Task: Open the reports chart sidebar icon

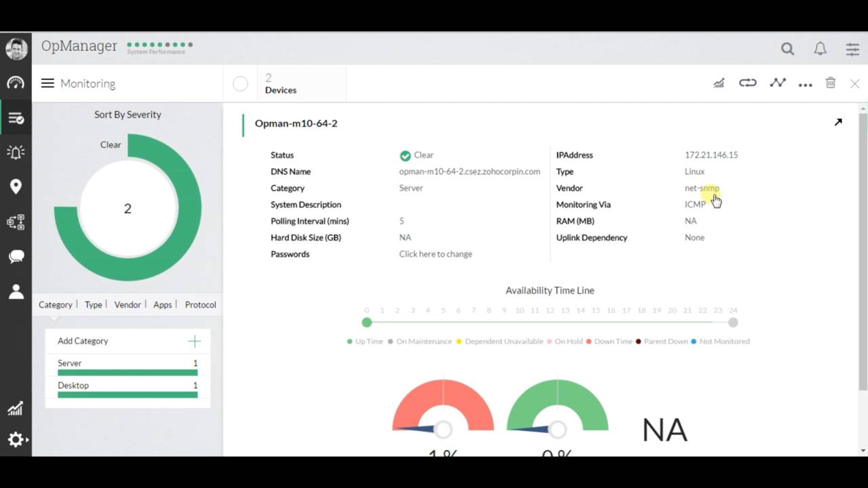Action: [16, 408]
